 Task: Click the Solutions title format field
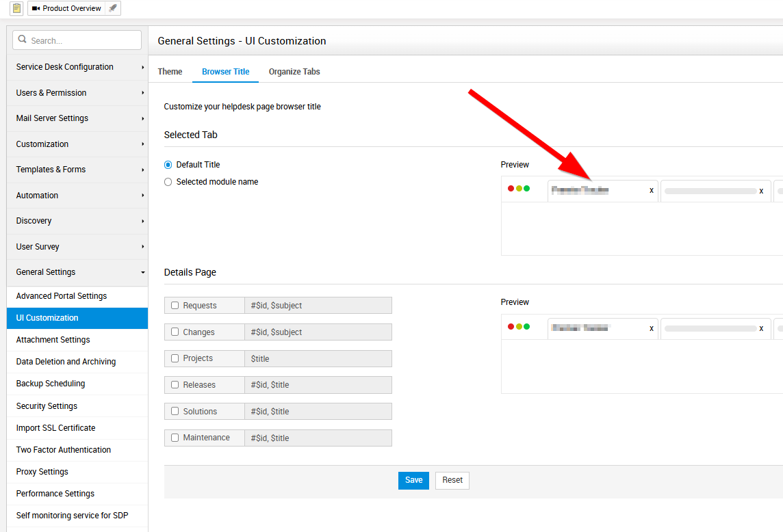click(x=318, y=411)
